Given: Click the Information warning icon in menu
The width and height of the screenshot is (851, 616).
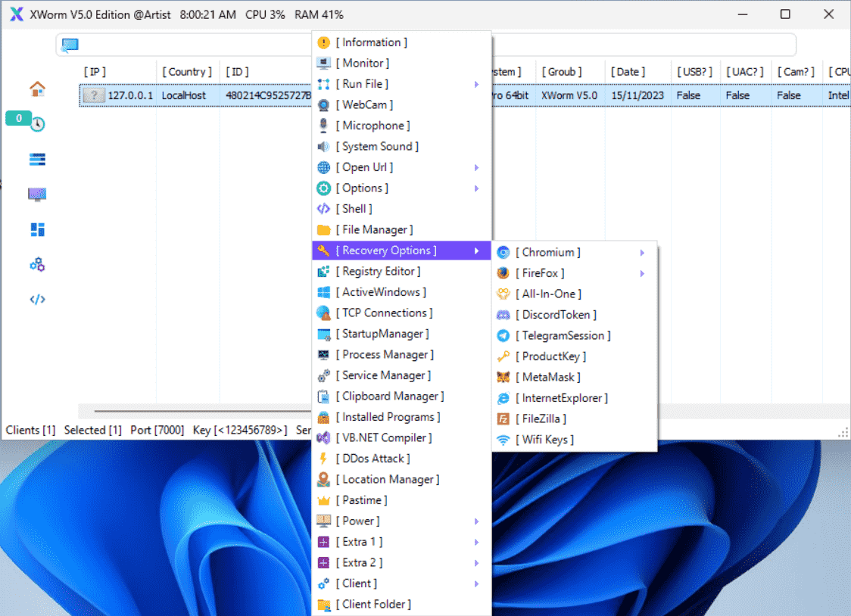Looking at the screenshot, I should tap(323, 42).
